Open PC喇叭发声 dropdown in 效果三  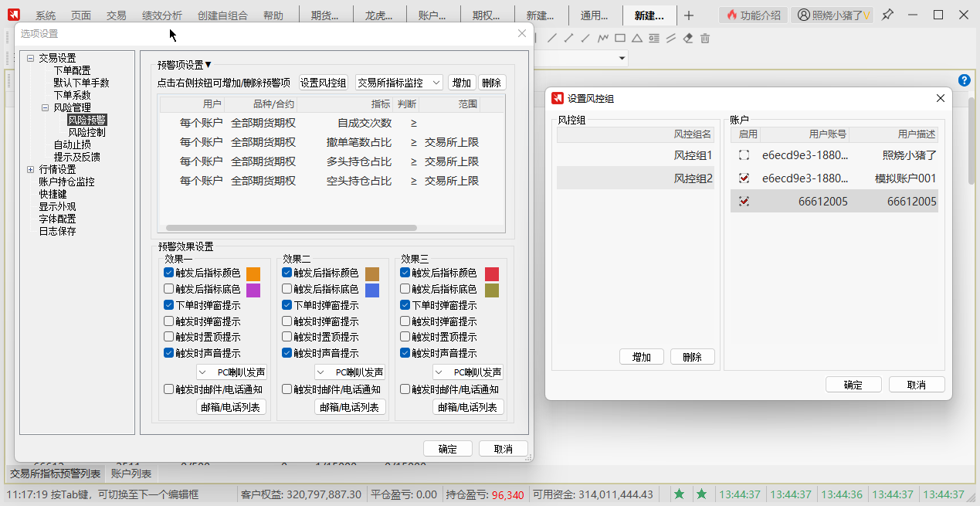468,372
